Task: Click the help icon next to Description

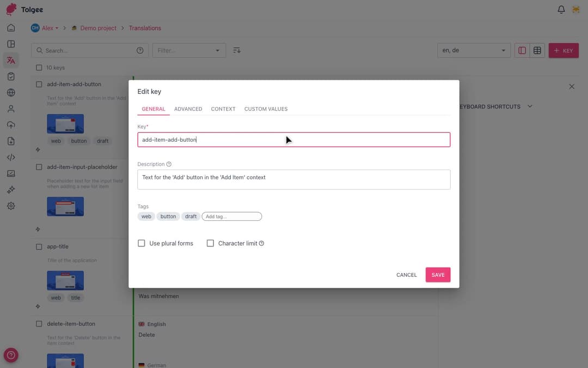Action: (169, 164)
